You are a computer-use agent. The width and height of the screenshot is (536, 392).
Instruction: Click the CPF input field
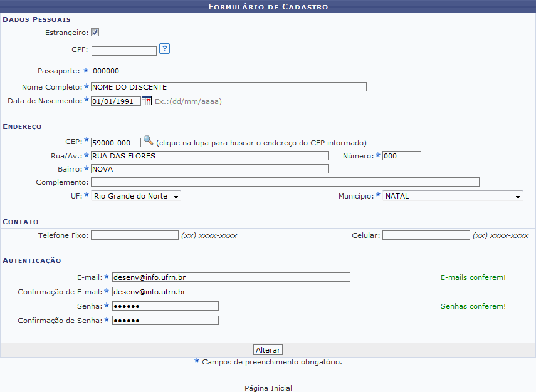123,51
